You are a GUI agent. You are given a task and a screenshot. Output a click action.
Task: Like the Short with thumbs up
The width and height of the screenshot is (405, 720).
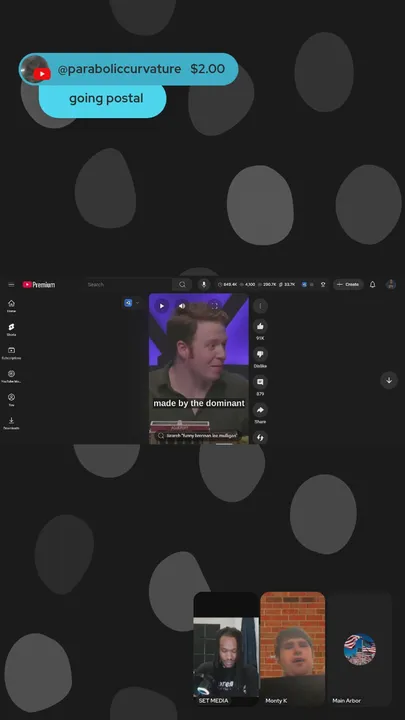pos(260,326)
